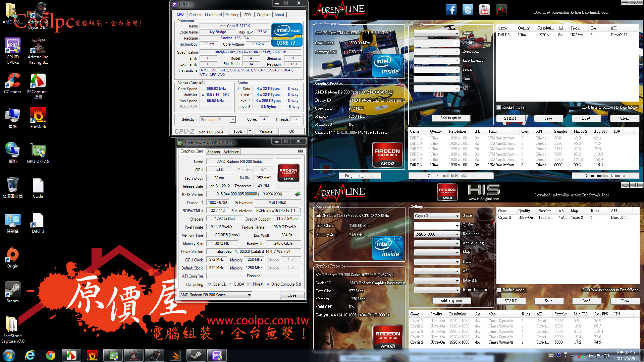Screen dimensions: 644x362
Task: Switch to the Validation tab in GPU-Z
Action: (x=231, y=152)
